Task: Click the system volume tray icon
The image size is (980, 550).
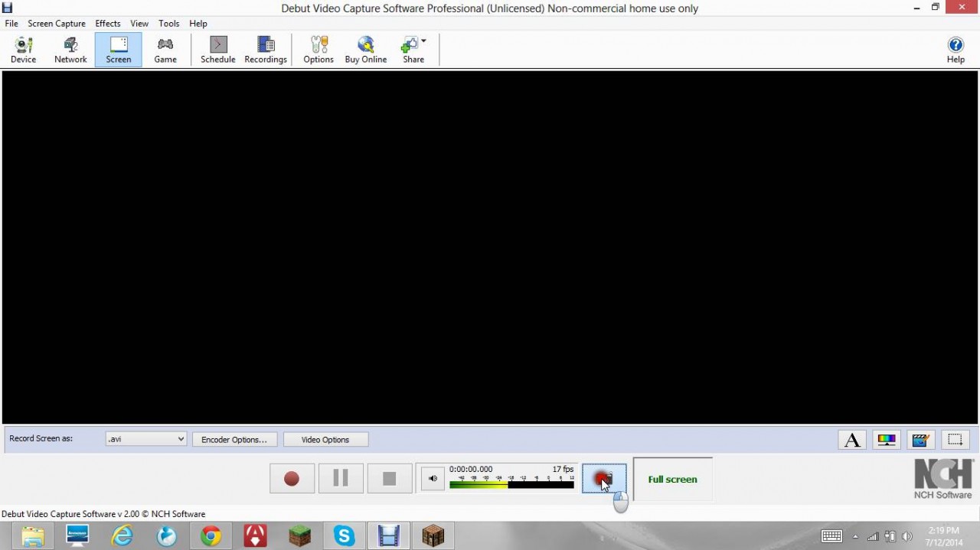Action: coord(907,536)
